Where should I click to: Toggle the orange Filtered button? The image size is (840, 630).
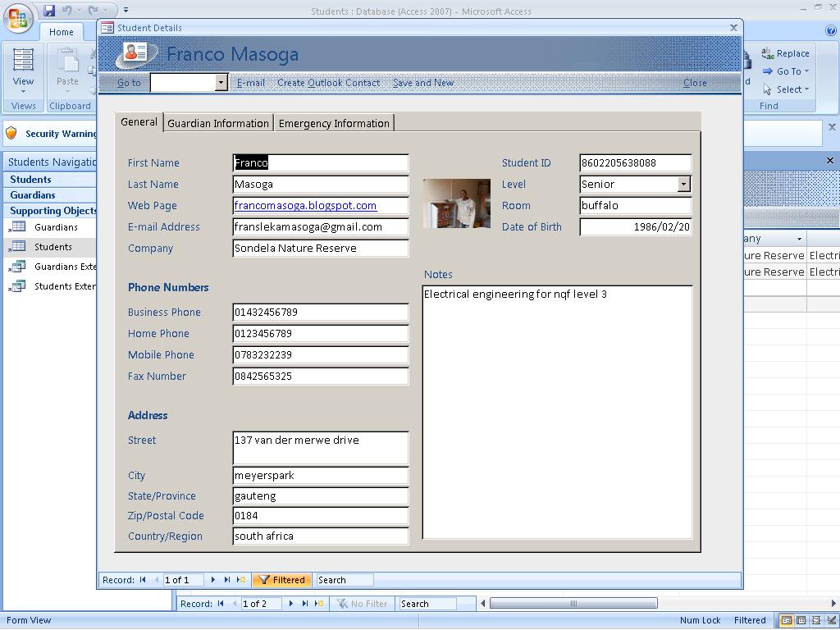click(x=282, y=580)
